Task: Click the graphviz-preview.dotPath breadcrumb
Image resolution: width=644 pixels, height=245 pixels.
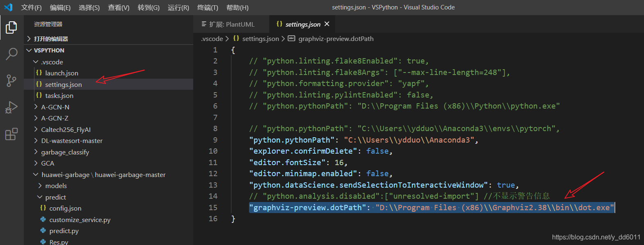Action: (336, 39)
